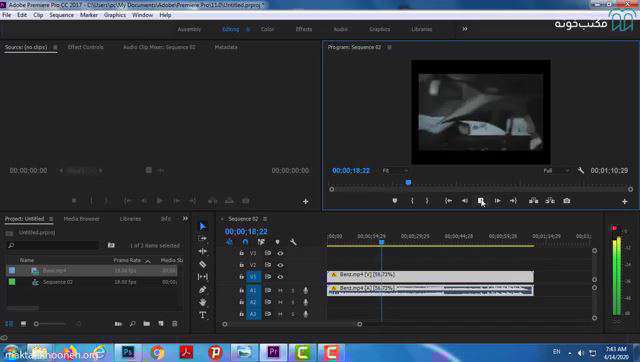Click the Program monitor Add Marker button

[395, 201]
